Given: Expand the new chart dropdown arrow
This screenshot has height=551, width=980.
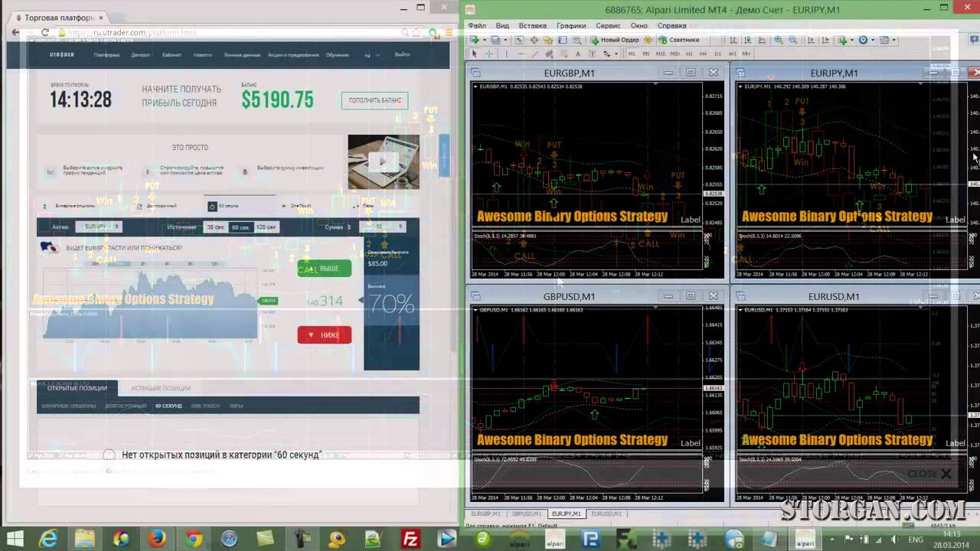Looking at the screenshot, I should click(x=484, y=40).
